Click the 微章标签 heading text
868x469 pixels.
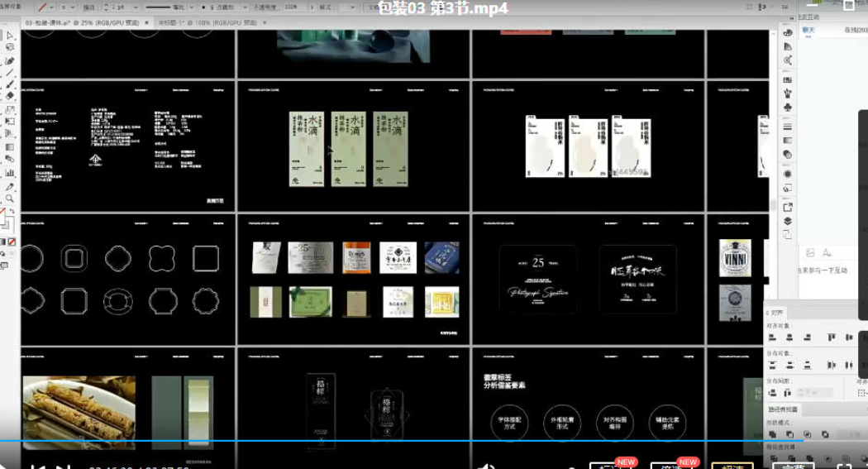(497, 376)
